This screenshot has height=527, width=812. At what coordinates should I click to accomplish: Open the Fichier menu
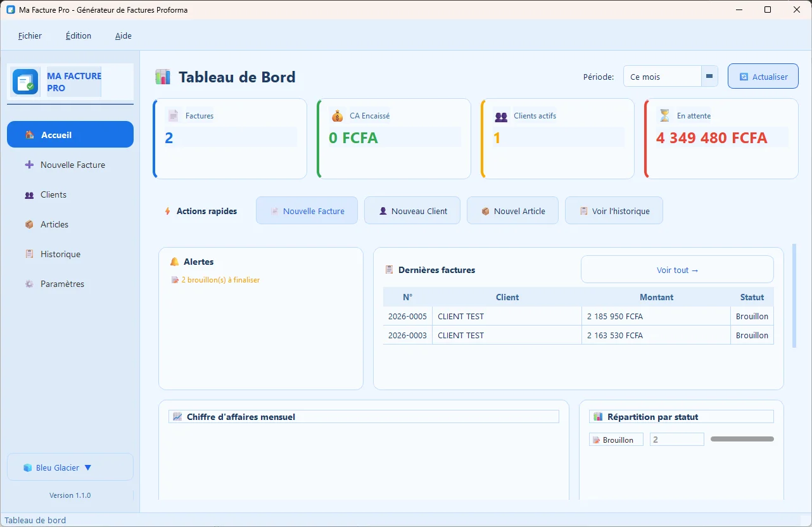click(x=29, y=35)
